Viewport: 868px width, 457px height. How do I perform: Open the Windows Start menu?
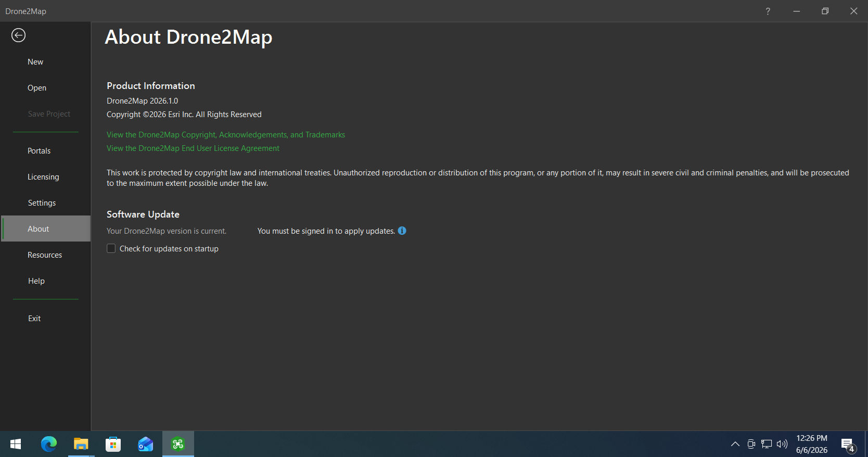tap(16, 444)
